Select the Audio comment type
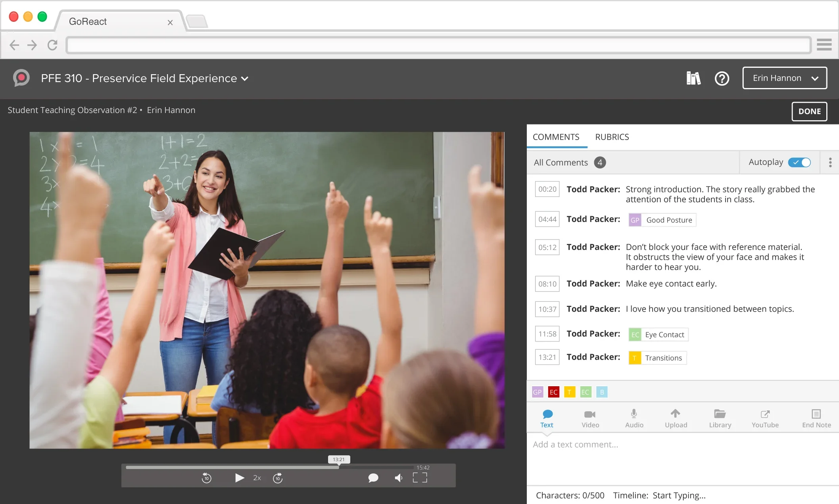839x504 pixels. pyautogui.click(x=634, y=418)
